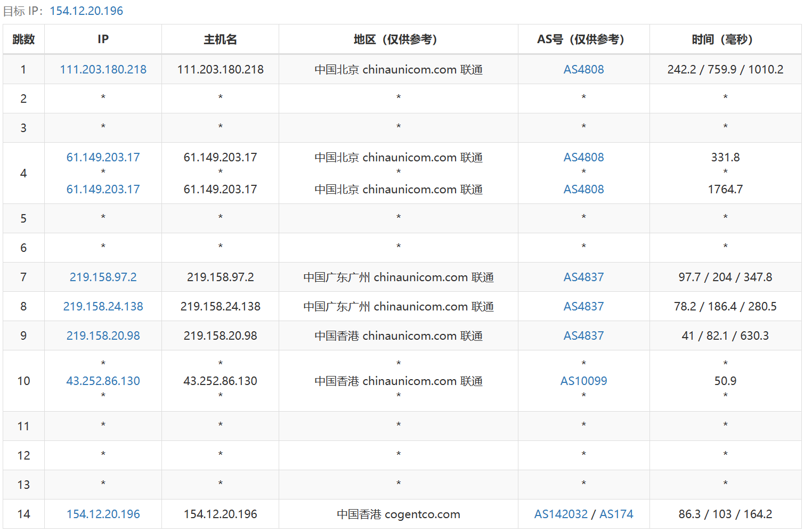Open AS4808 link in hop 1 row
The height and width of the screenshot is (532, 804).
pyautogui.click(x=583, y=69)
